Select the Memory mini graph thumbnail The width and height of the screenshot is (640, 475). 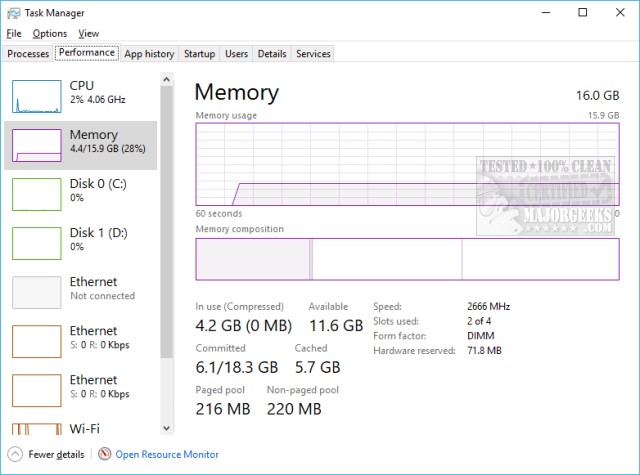(36, 144)
